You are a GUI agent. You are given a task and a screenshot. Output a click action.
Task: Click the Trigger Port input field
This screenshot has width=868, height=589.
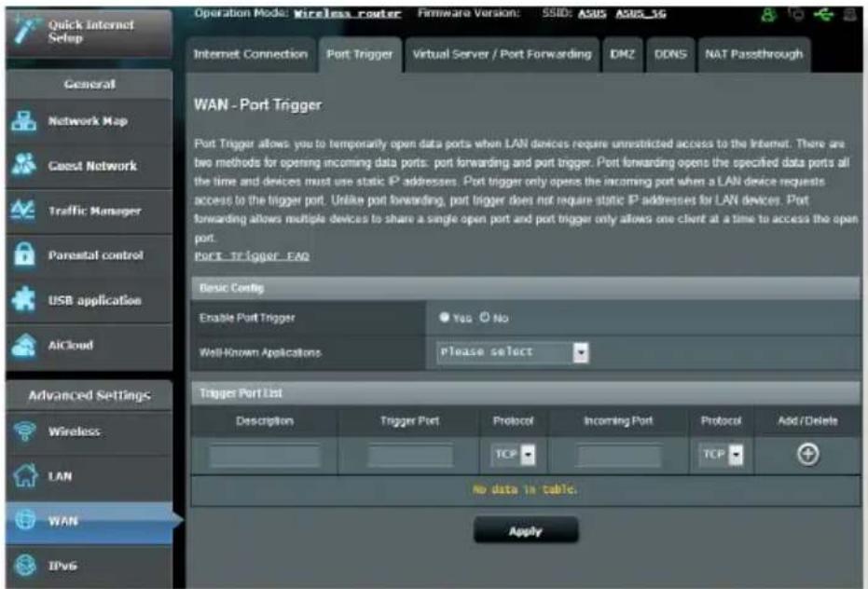pyautogui.click(x=410, y=456)
